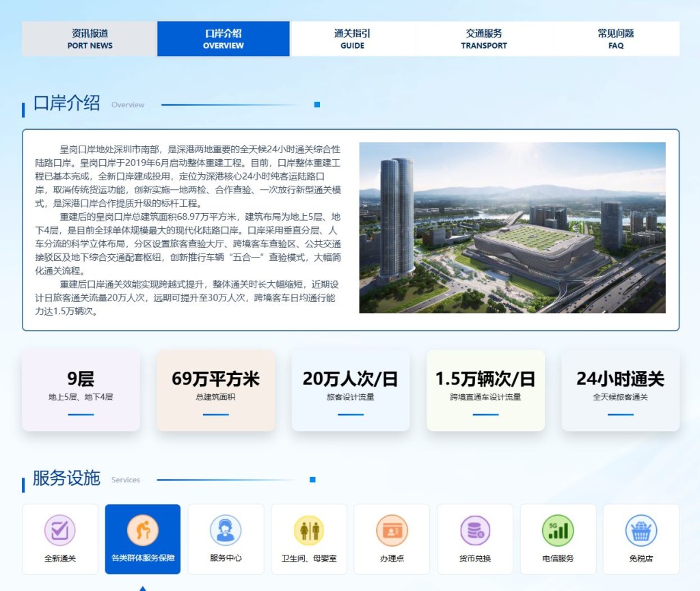700x591 pixels.
Task: Click the 地上5层、地下4层 caption
Action: coord(81,397)
